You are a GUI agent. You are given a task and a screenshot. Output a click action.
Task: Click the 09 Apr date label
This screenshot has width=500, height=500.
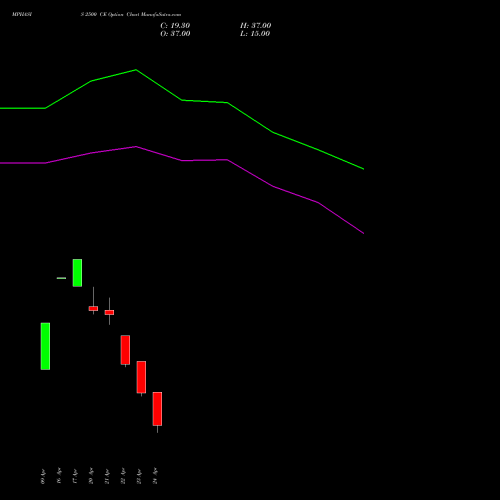43,476
